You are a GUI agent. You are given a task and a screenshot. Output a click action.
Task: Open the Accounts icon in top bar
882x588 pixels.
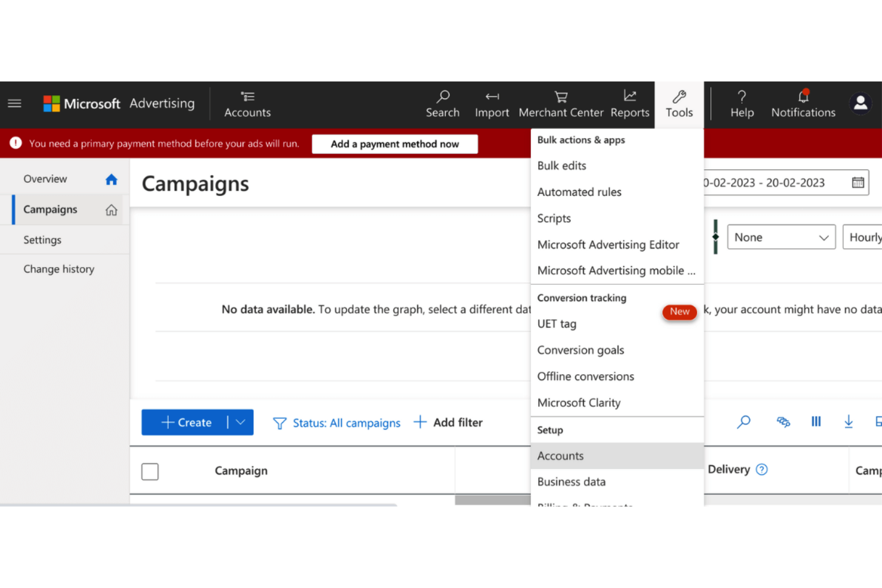tap(247, 104)
